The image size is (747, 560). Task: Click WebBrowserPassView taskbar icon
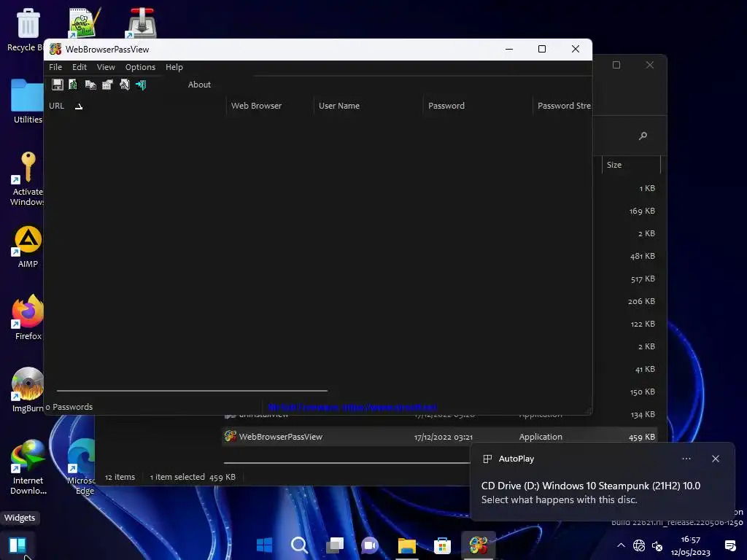click(479, 545)
